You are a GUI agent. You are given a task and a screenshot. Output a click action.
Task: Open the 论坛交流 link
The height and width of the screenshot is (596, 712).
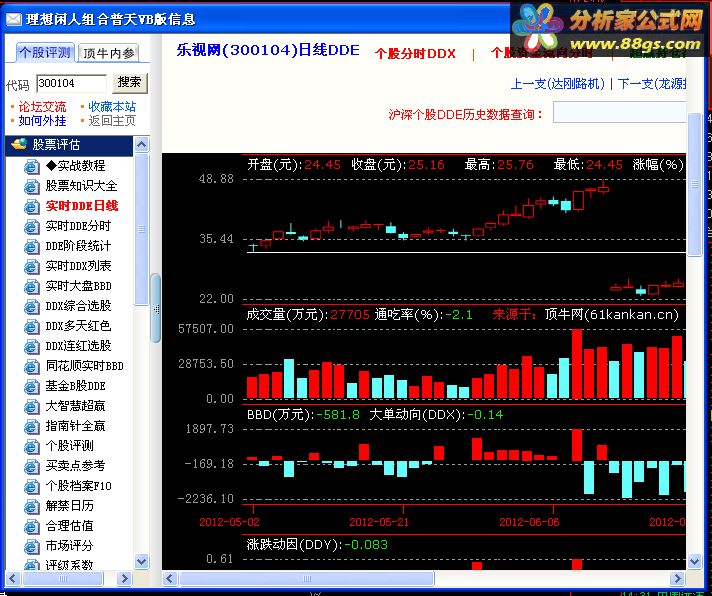[x=42, y=107]
